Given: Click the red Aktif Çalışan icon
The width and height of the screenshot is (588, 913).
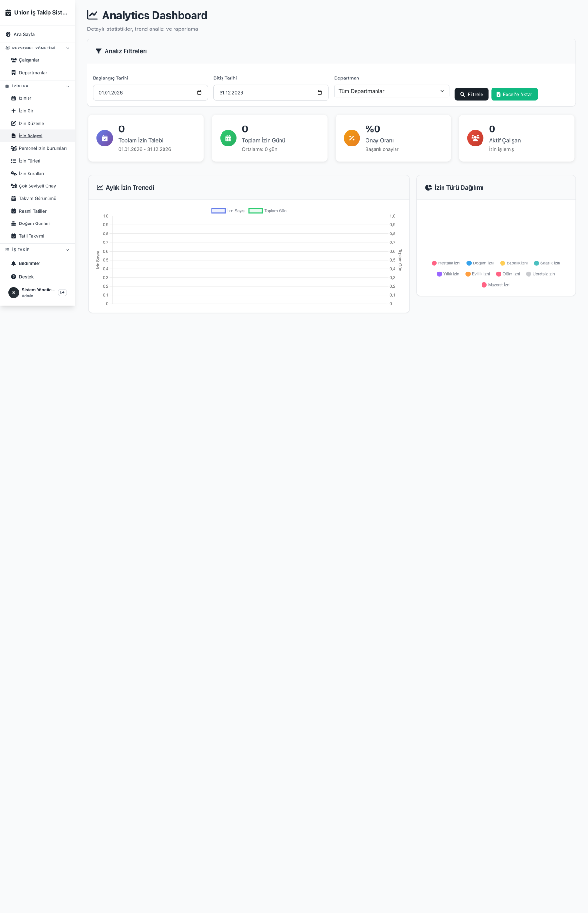Looking at the screenshot, I should [475, 138].
